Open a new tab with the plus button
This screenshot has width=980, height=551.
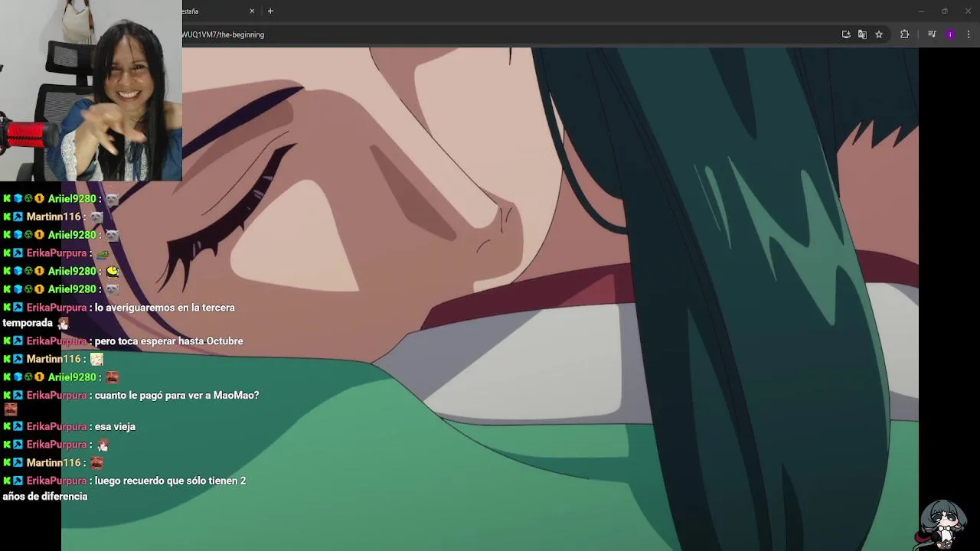270,11
